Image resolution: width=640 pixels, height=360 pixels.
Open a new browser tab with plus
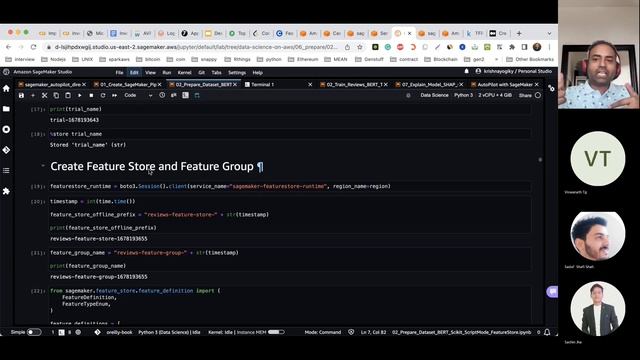point(519,33)
